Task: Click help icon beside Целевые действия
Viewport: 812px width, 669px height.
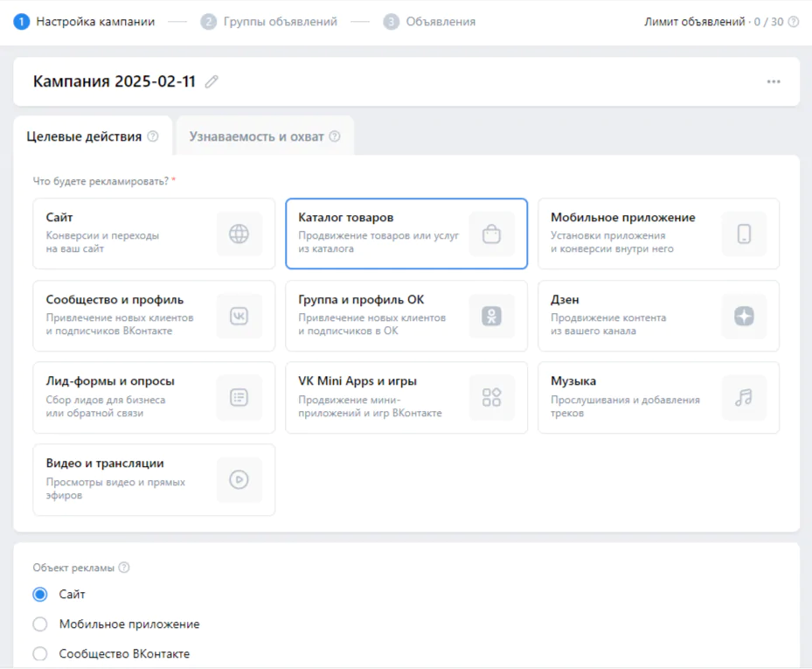Action: coord(153,136)
